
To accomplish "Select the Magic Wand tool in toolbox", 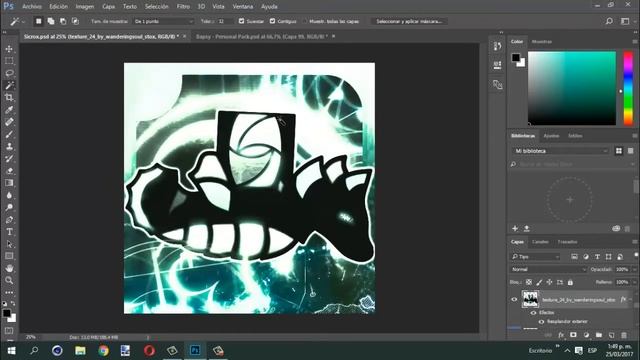I will [9, 85].
